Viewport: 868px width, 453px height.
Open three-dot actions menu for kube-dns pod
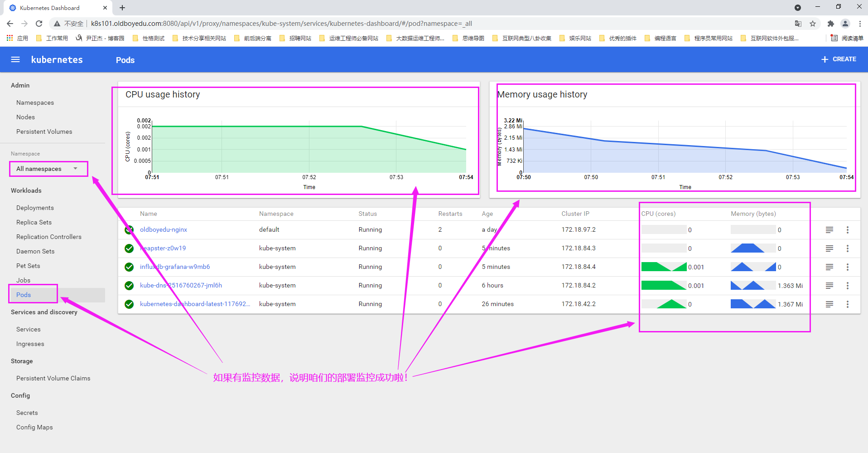pyautogui.click(x=847, y=286)
